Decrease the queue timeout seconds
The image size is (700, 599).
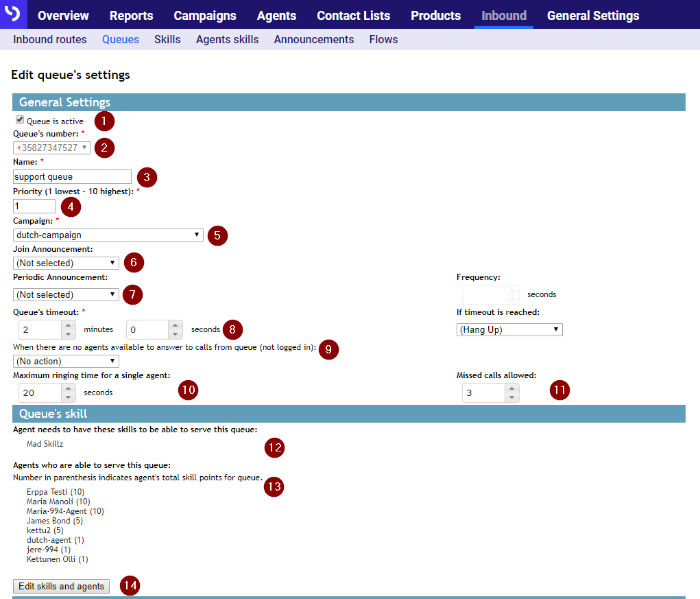(176, 334)
